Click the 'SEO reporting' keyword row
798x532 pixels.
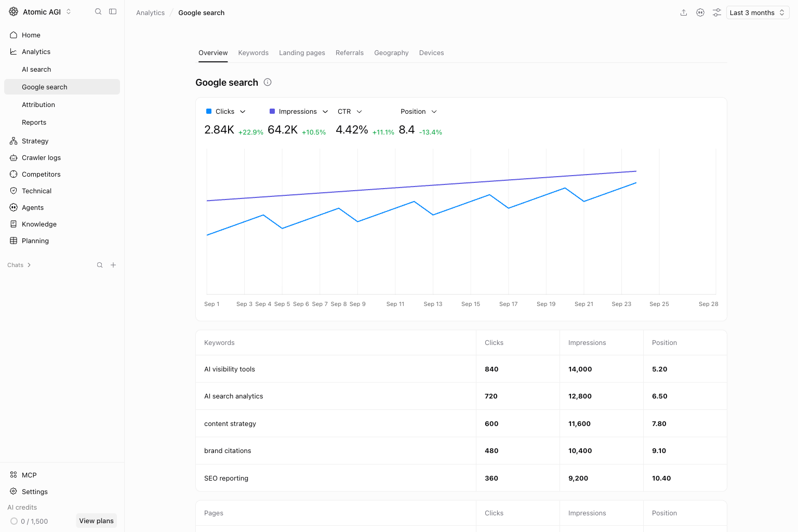(x=461, y=478)
